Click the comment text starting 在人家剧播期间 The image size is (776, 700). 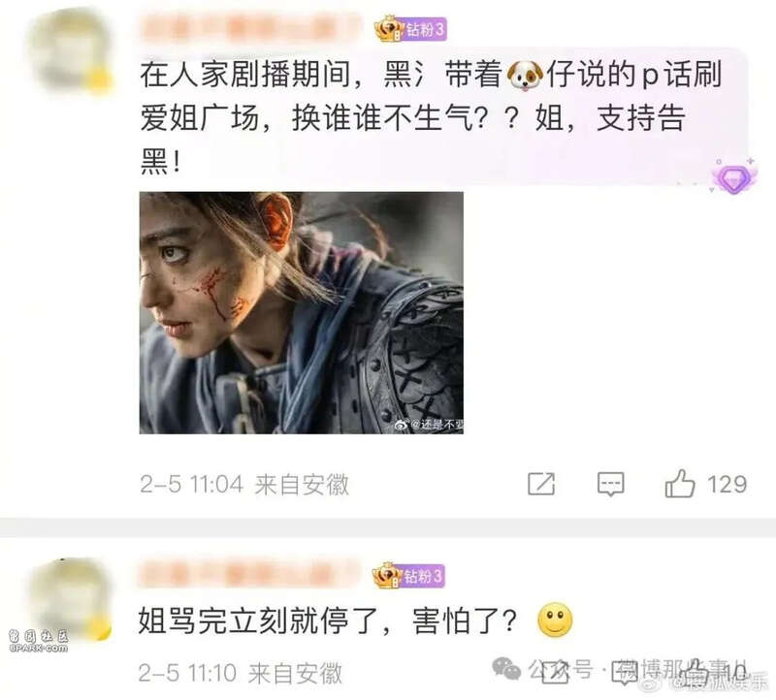coord(431,118)
